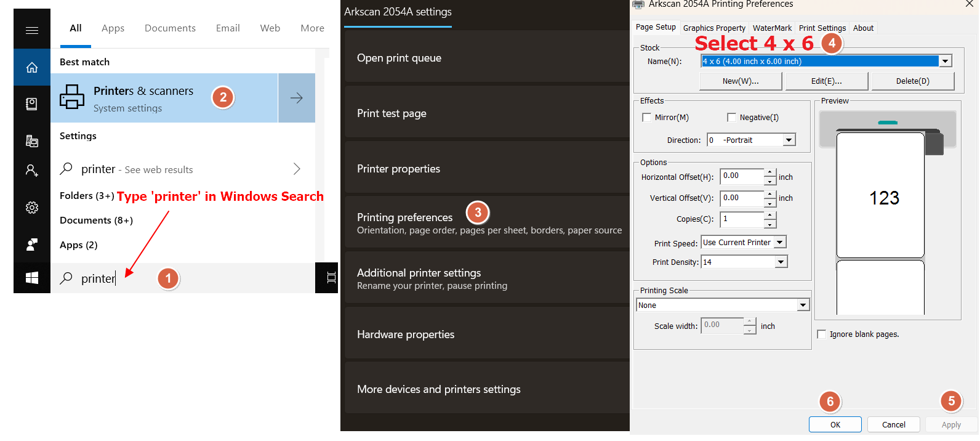The image size is (980, 441).
Task: Click Print test page
Action: point(487,113)
